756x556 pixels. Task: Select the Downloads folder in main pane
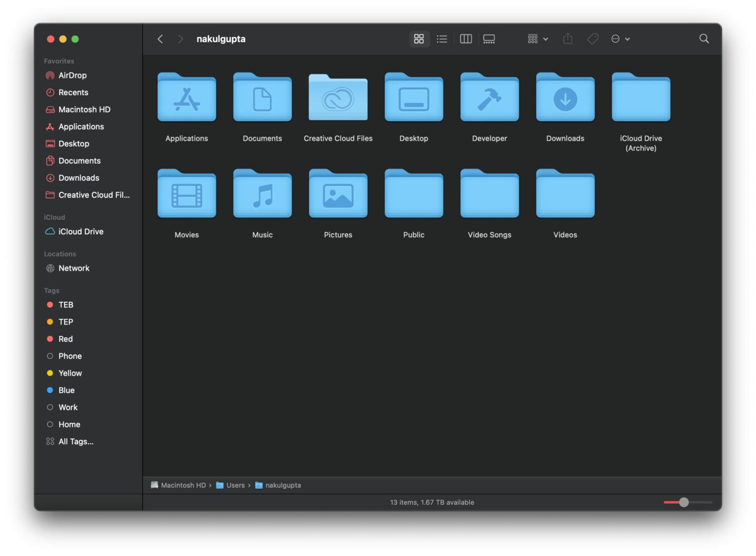click(x=565, y=98)
